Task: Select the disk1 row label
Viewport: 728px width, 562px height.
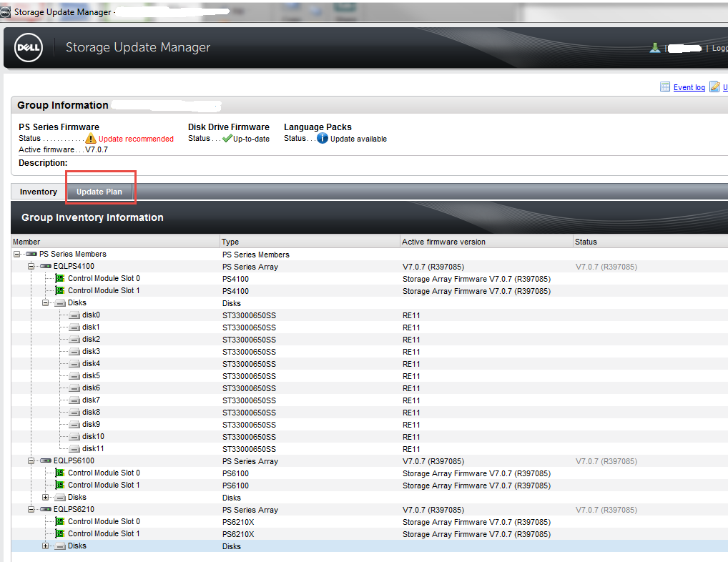Action: (x=91, y=327)
